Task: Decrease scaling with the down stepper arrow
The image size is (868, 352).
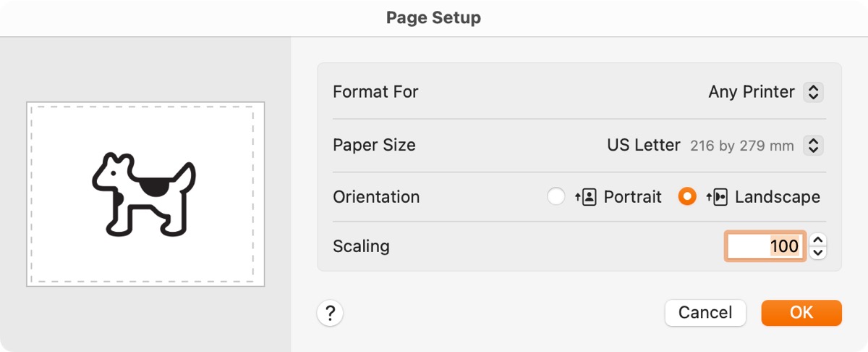Action: pyautogui.click(x=818, y=253)
